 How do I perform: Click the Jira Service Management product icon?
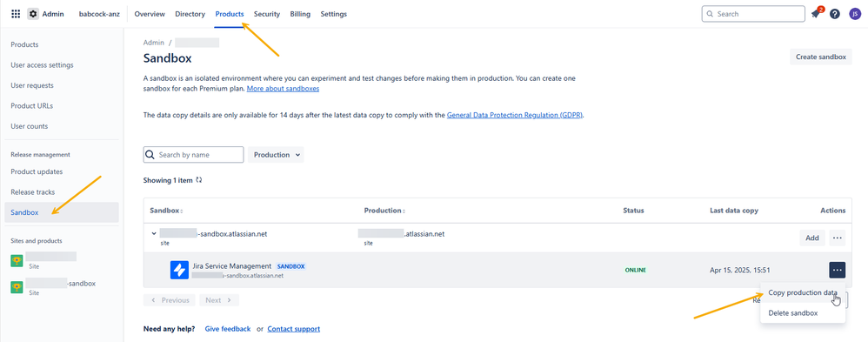coord(179,270)
